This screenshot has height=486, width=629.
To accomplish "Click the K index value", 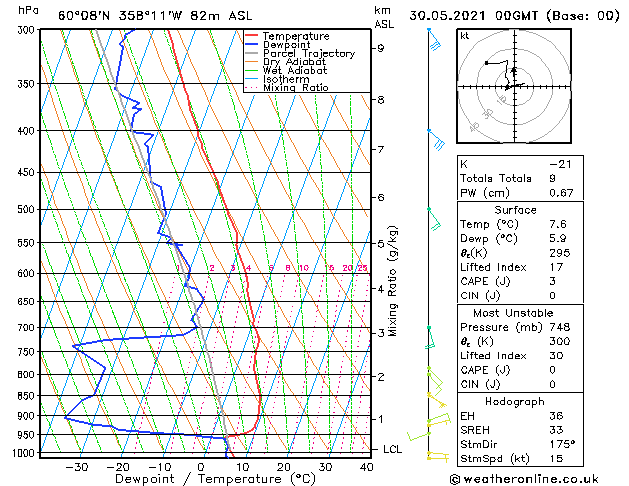I will coord(560,164).
